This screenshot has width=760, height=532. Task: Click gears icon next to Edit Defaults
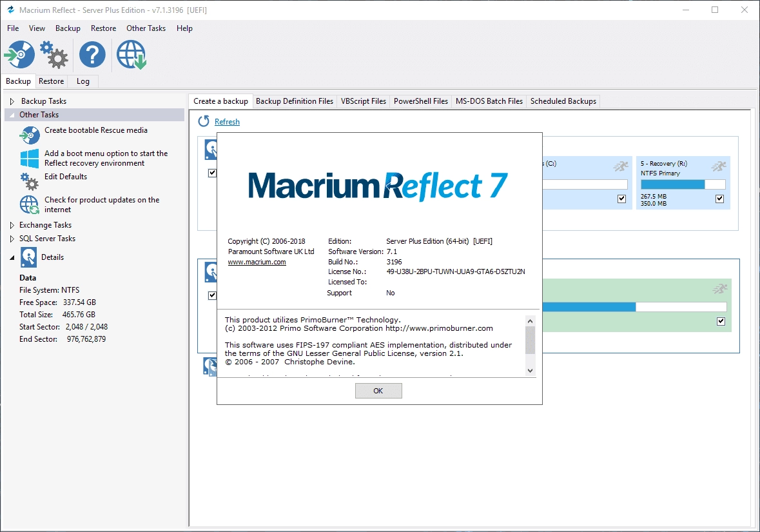click(30, 182)
